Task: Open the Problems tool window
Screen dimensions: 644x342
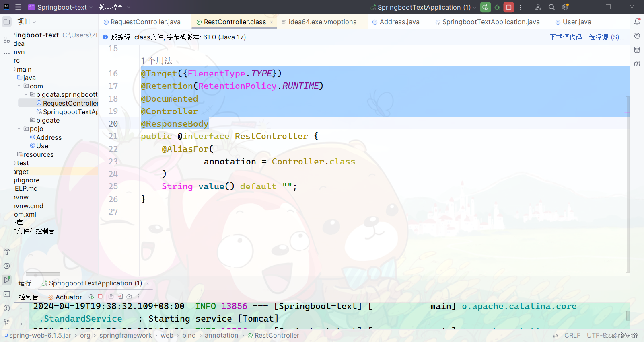Action: pyautogui.click(x=7, y=308)
